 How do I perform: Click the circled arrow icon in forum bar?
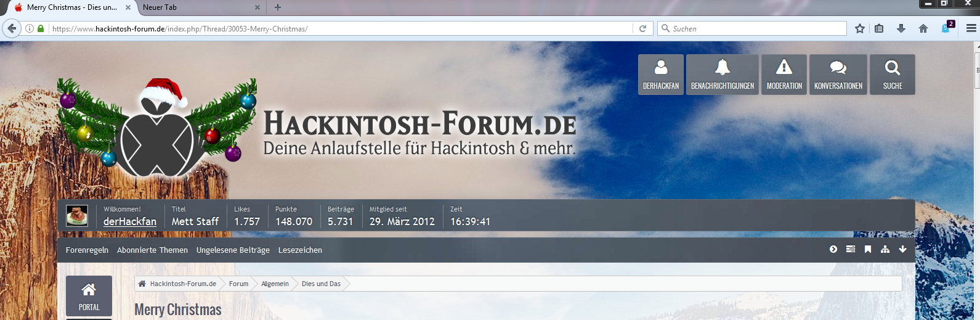click(x=833, y=249)
